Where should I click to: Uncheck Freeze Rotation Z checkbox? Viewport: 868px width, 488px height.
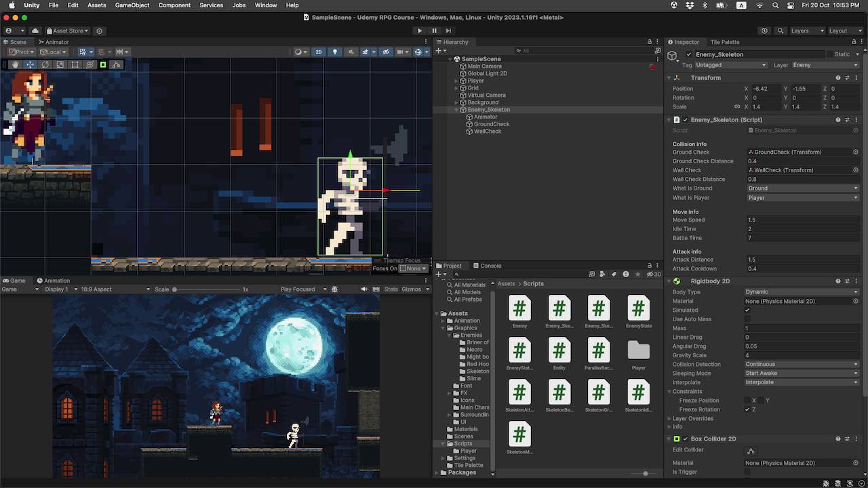pos(747,409)
